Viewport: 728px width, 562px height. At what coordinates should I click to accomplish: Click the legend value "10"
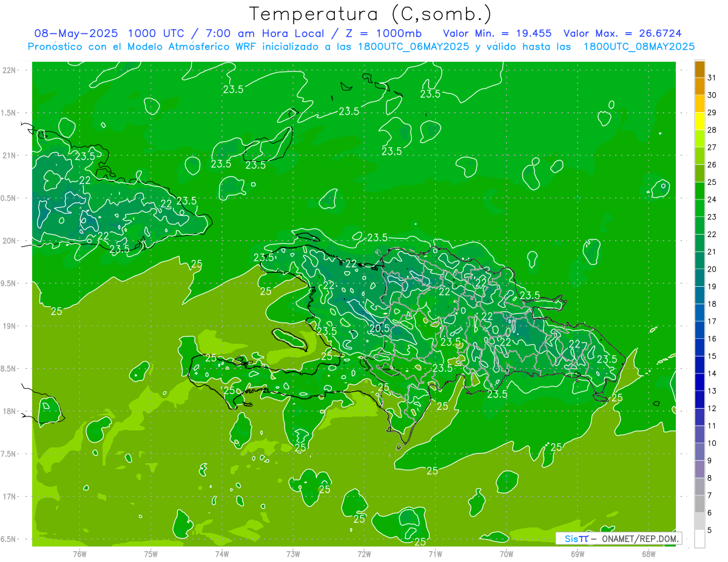coord(712,443)
